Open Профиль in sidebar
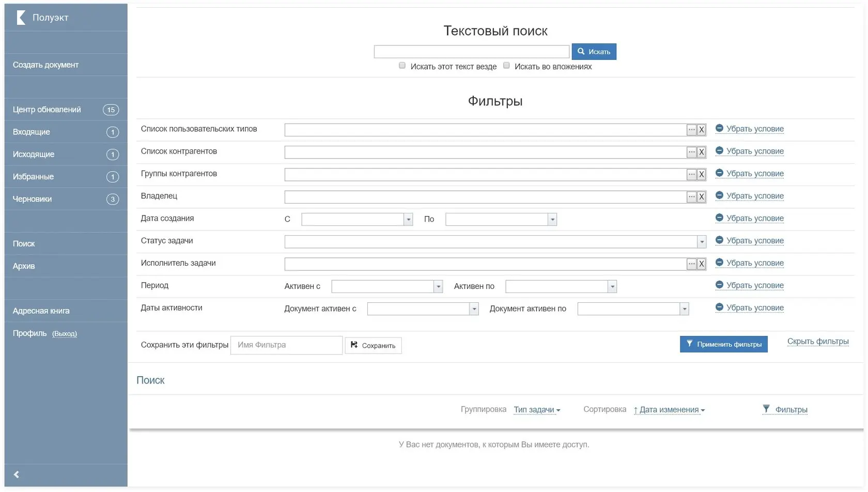Screen dimensions: 868x492 [x=29, y=333]
